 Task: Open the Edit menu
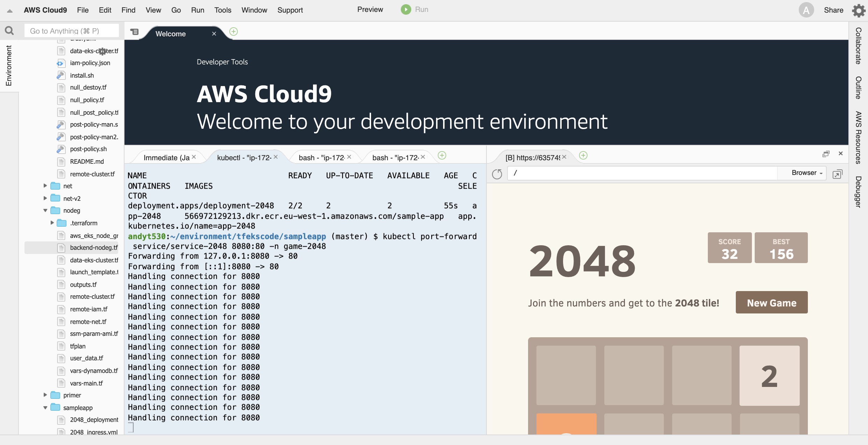tap(105, 10)
